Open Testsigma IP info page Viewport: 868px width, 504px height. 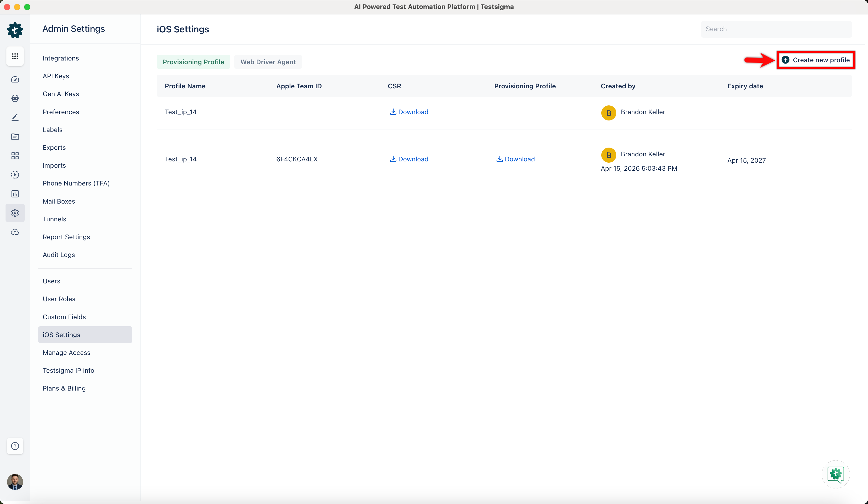(x=69, y=370)
